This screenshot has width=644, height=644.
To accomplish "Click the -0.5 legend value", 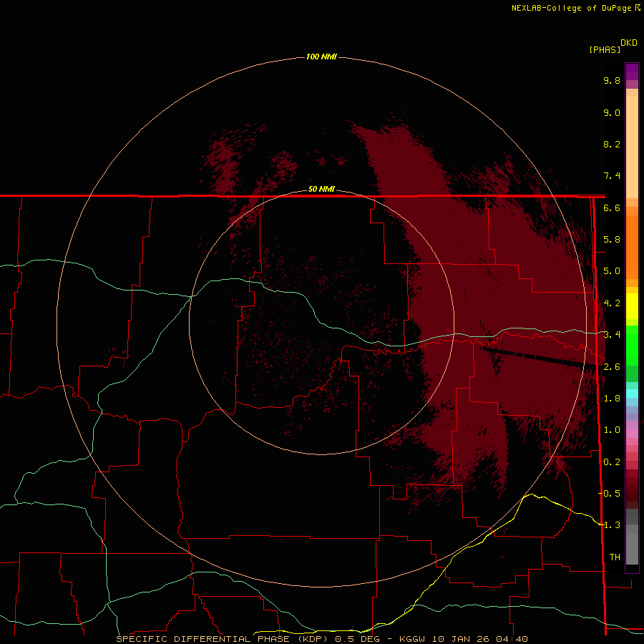I will pyautogui.click(x=609, y=493).
